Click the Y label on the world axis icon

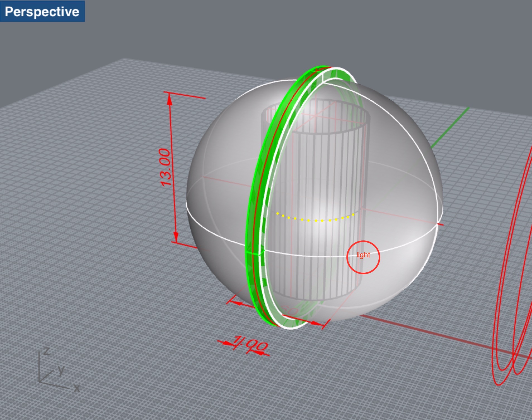[x=61, y=370]
